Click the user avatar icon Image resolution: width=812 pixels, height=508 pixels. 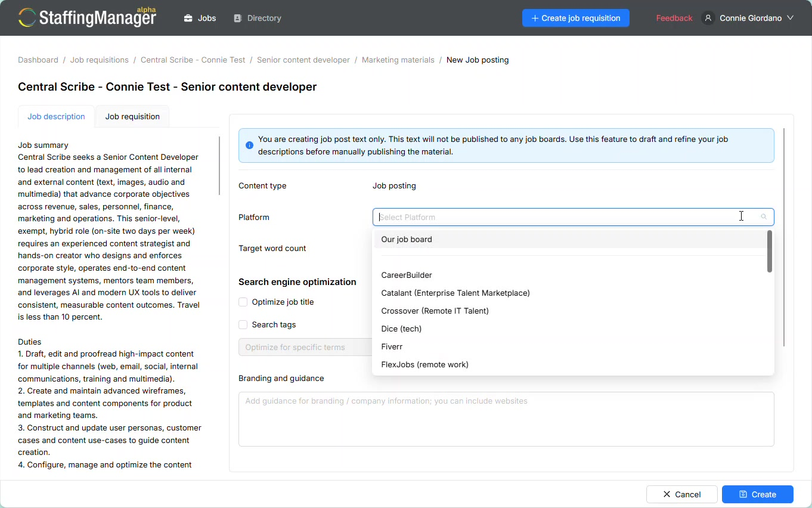pyautogui.click(x=708, y=18)
